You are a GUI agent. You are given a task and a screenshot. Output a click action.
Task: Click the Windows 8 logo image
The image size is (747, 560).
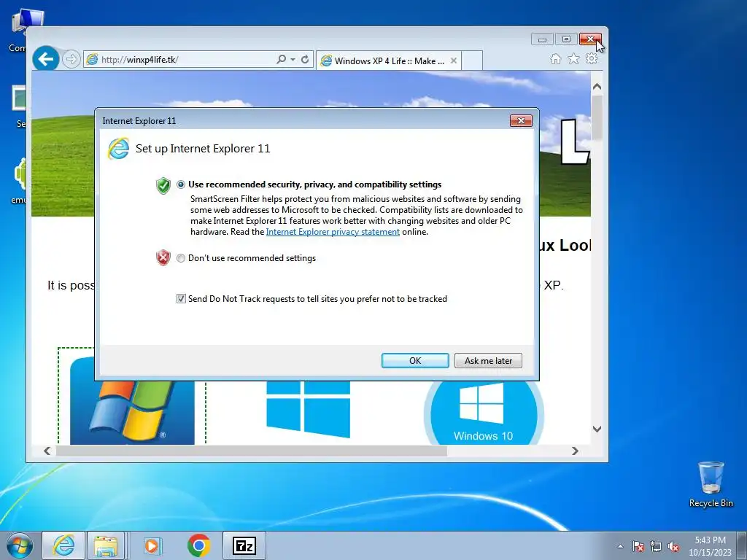click(x=309, y=409)
